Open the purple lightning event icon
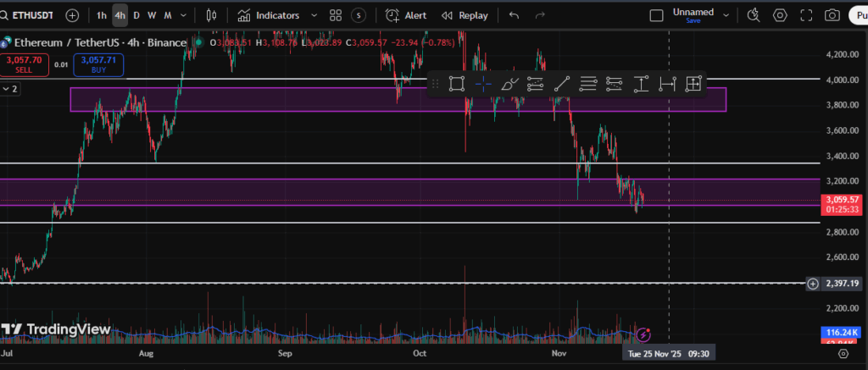Viewport: 868px width, 370px height. (643, 334)
